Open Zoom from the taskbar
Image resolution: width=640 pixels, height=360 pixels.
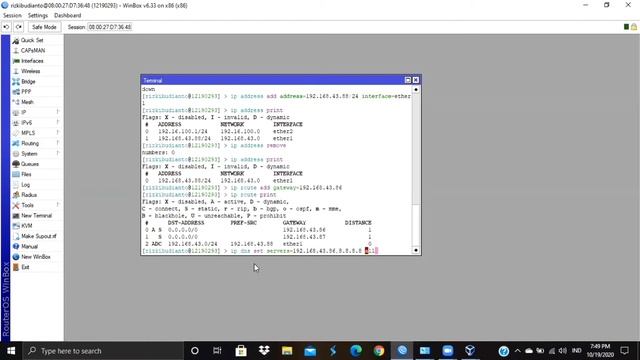448,351
